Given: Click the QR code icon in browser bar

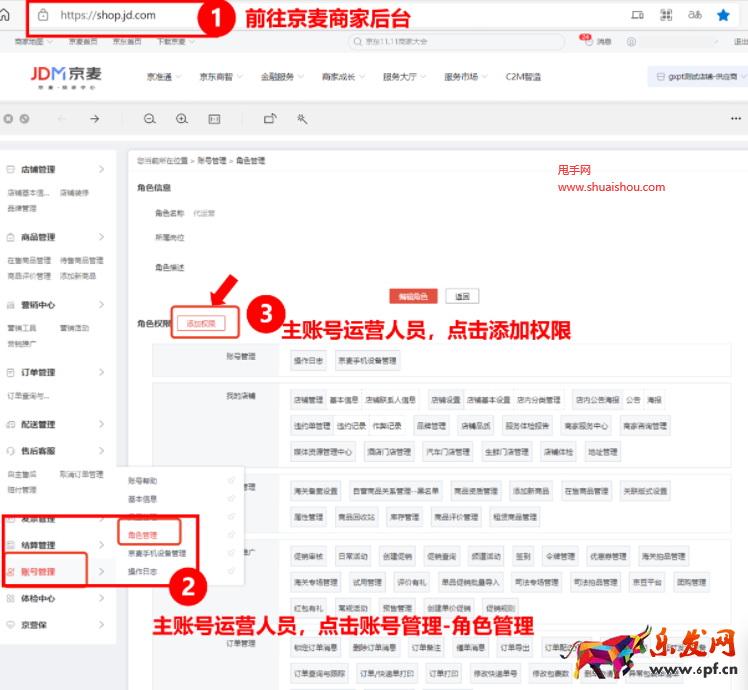Looking at the screenshot, I should (x=666, y=15).
